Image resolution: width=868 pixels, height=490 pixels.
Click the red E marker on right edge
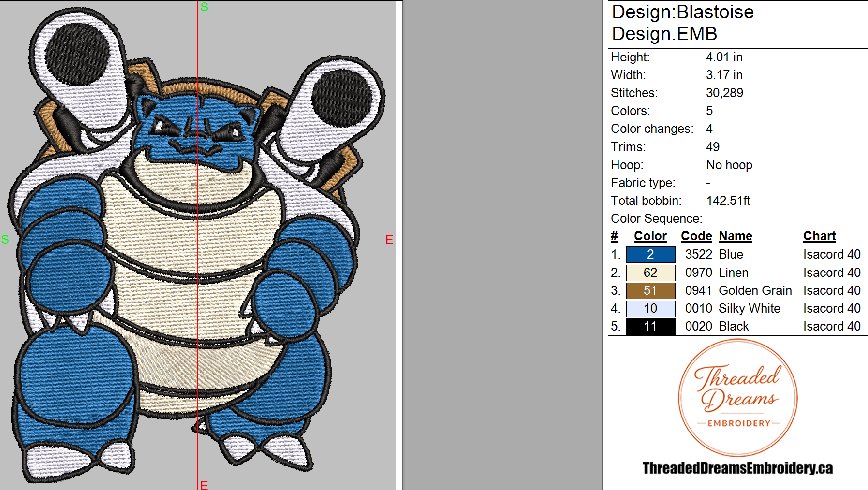pyautogui.click(x=389, y=239)
